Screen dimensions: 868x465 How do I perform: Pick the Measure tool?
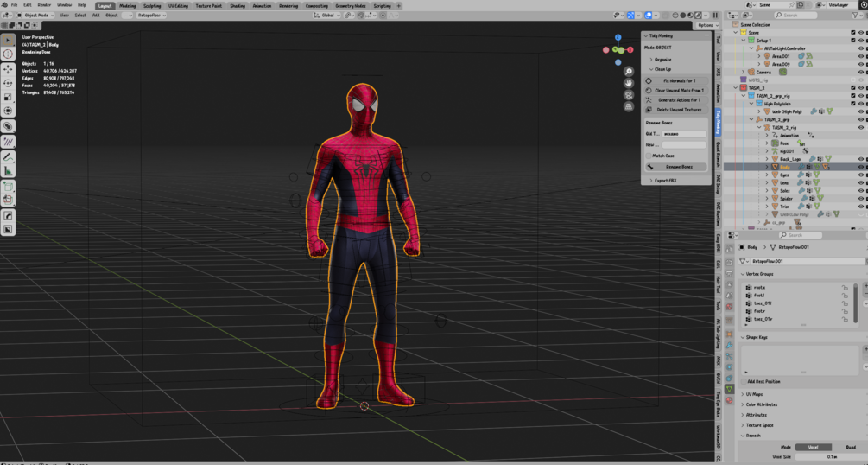[x=8, y=171]
